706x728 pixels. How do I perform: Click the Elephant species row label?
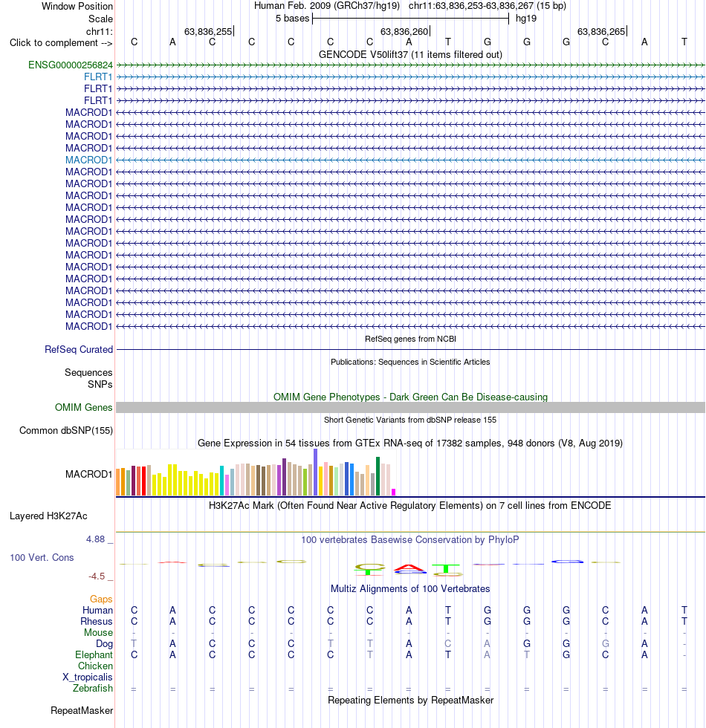click(94, 654)
